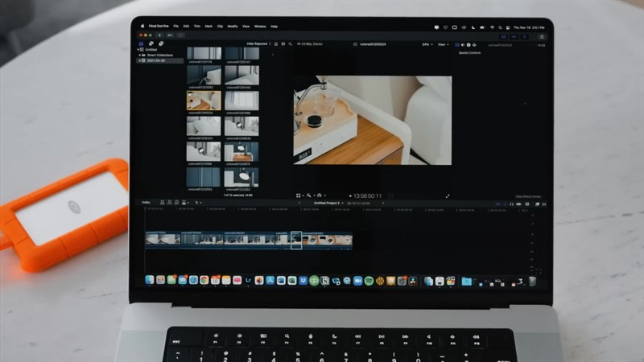Toggle the timeline panel visibility button
The width and height of the screenshot is (644, 362).
click(514, 36)
